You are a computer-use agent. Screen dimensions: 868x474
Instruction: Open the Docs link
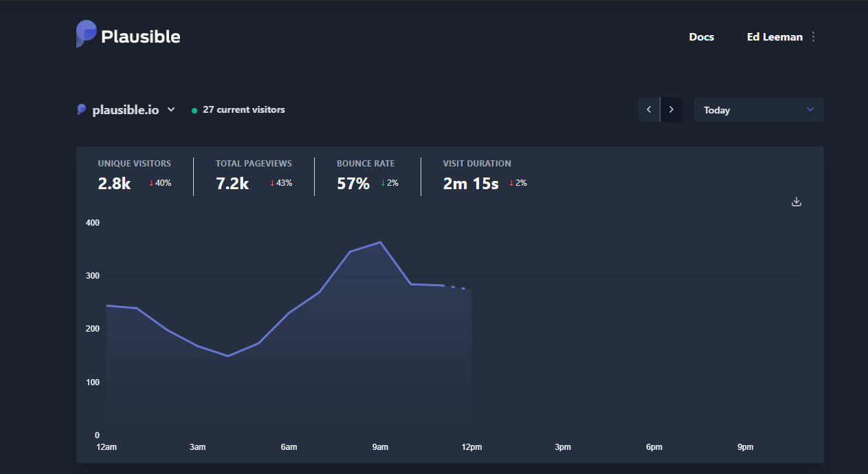pos(701,37)
